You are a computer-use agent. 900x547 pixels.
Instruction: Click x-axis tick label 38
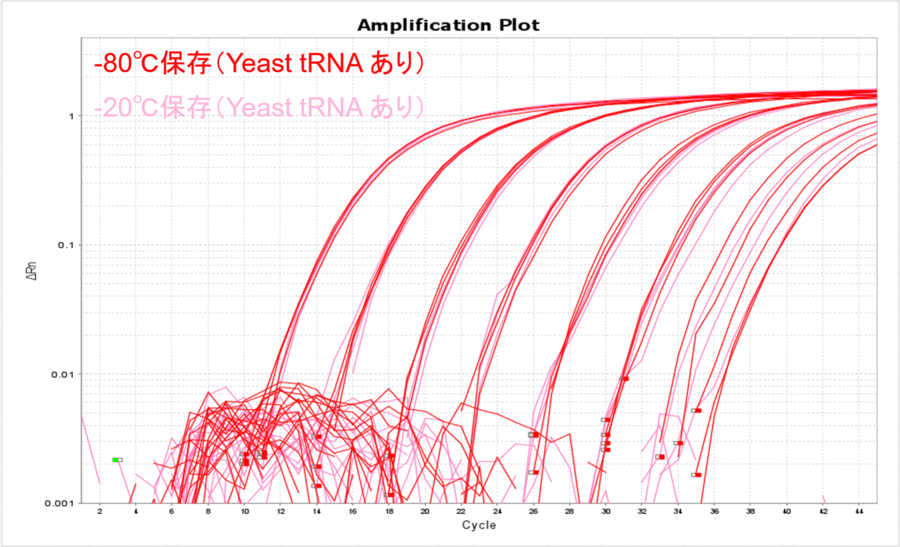tap(751, 512)
